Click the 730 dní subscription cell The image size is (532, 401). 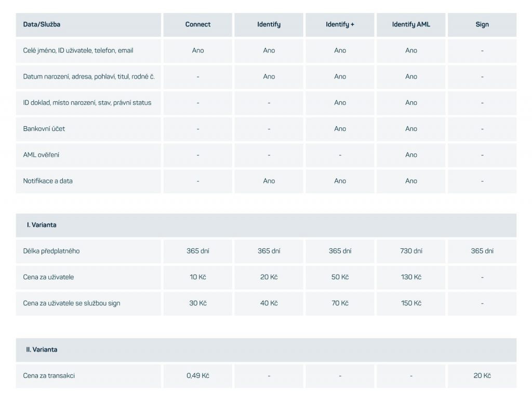click(411, 251)
